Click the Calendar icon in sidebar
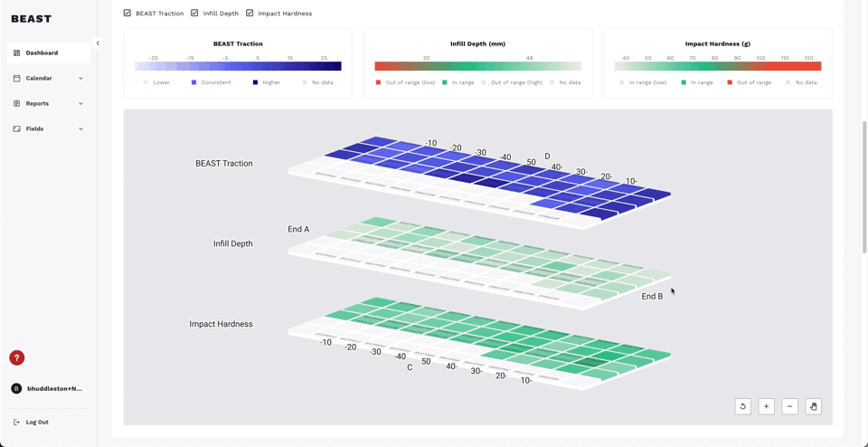 click(x=16, y=78)
